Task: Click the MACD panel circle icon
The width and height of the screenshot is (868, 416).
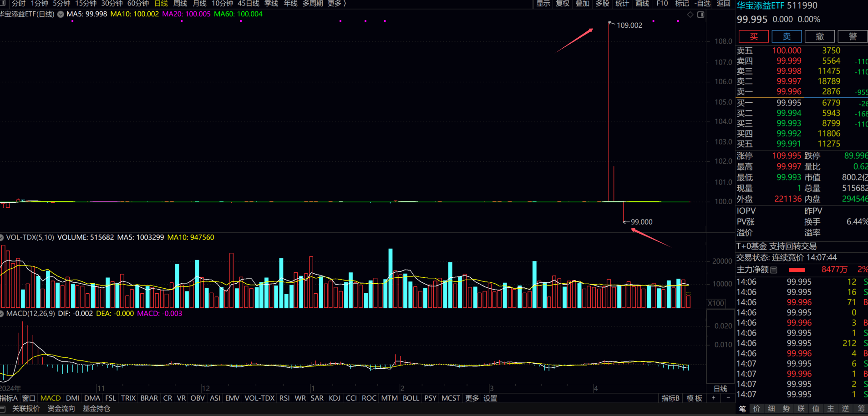Action: [x=2, y=314]
